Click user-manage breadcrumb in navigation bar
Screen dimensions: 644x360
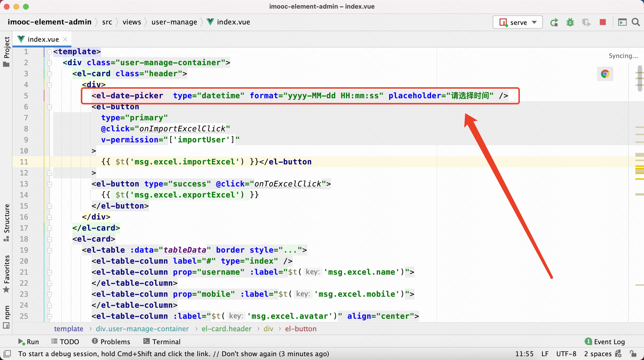[174, 22]
